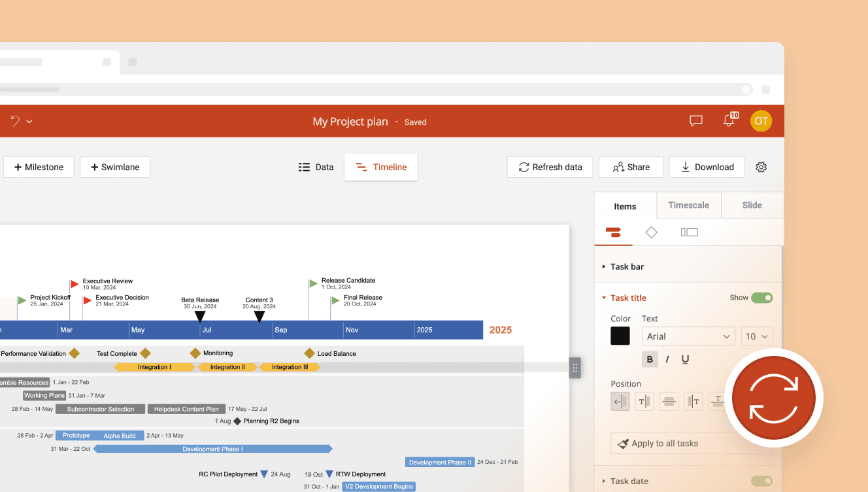Open notifications via the bell icon
The height and width of the screenshot is (492, 868).
(729, 120)
